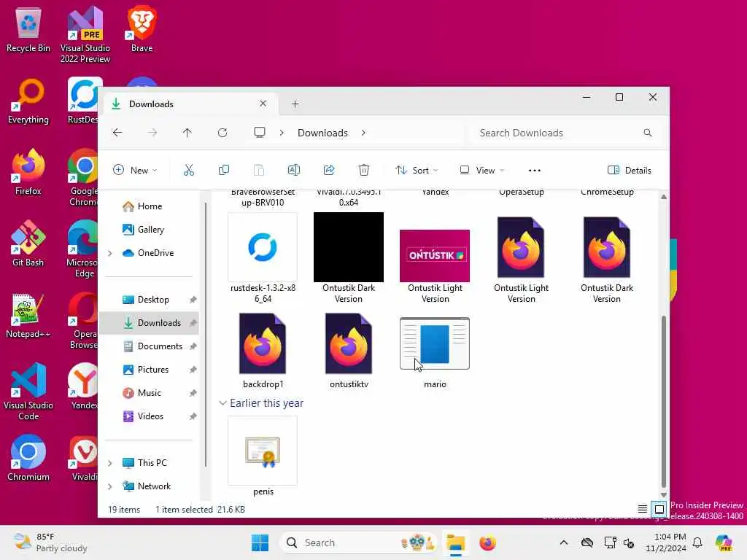
Task: Click File Explorer icon in the taskbar
Action: pyautogui.click(x=455, y=542)
